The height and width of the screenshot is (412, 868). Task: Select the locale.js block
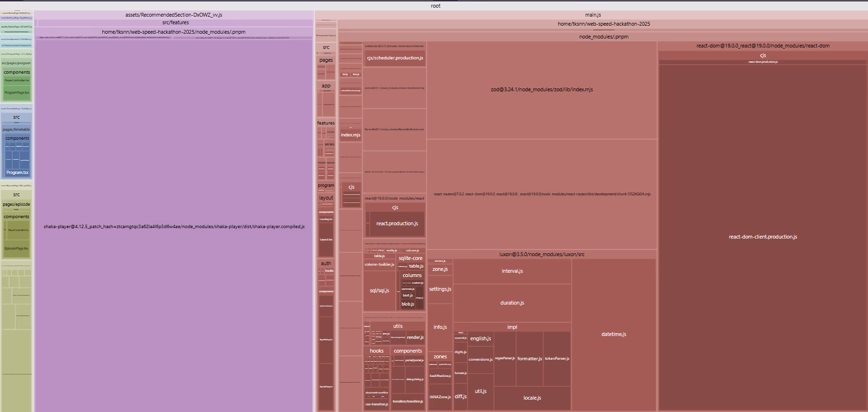(532, 398)
